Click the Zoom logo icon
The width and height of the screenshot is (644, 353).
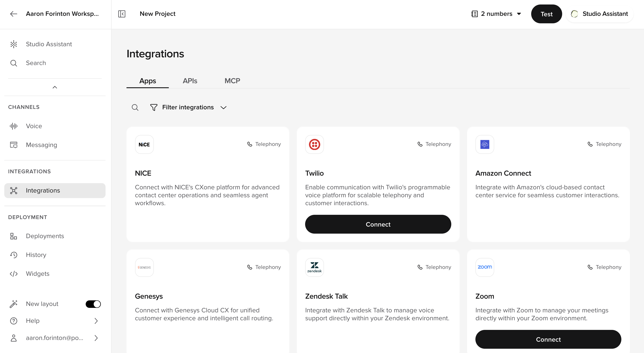(x=485, y=267)
